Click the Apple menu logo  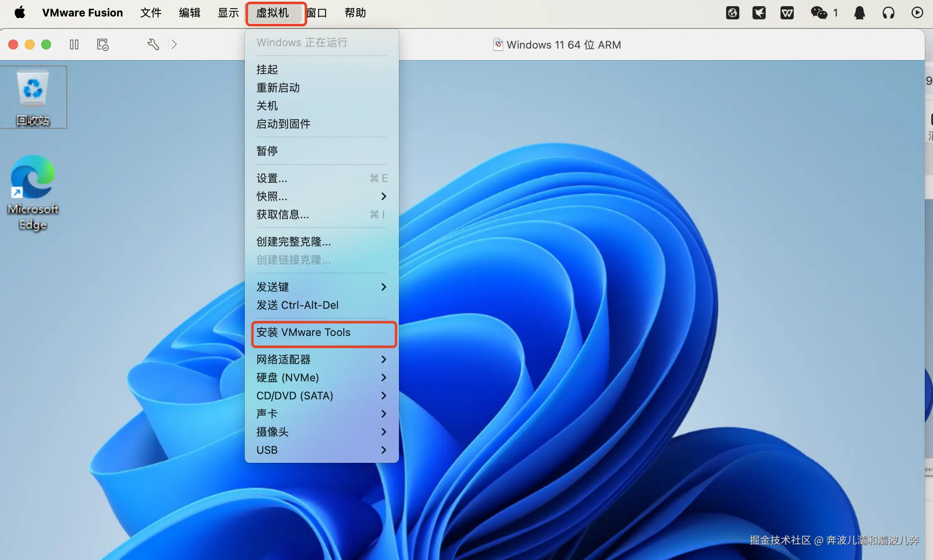pyautogui.click(x=20, y=13)
